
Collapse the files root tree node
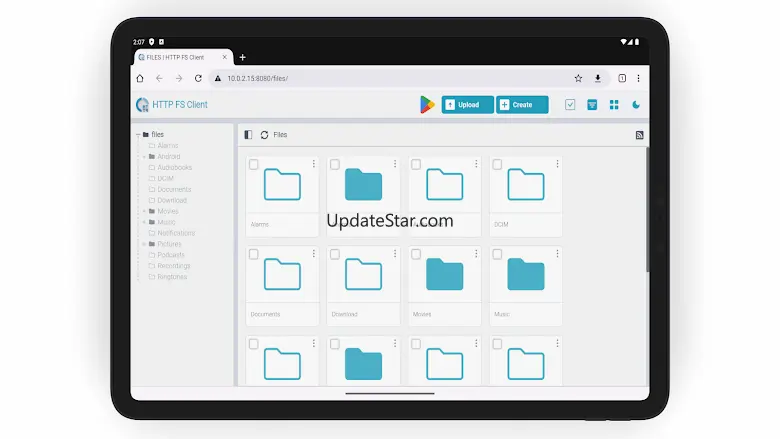pos(138,135)
